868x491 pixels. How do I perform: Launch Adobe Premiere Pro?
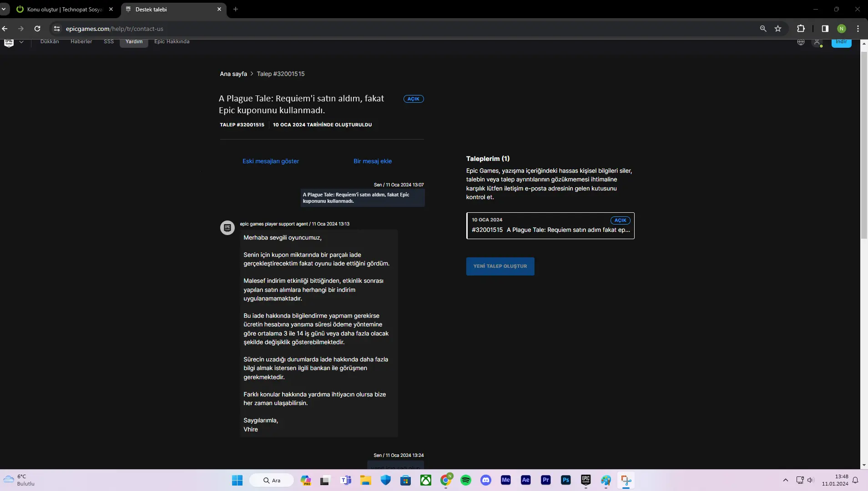(x=546, y=481)
